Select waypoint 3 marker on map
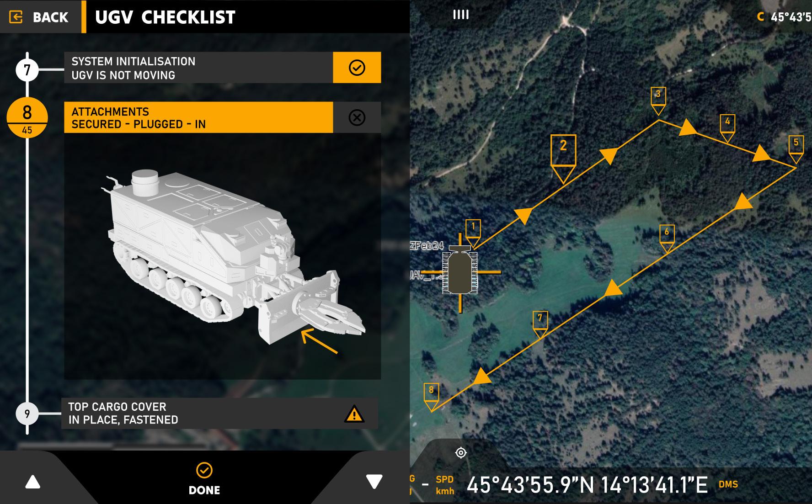 (x=658, y=101)
